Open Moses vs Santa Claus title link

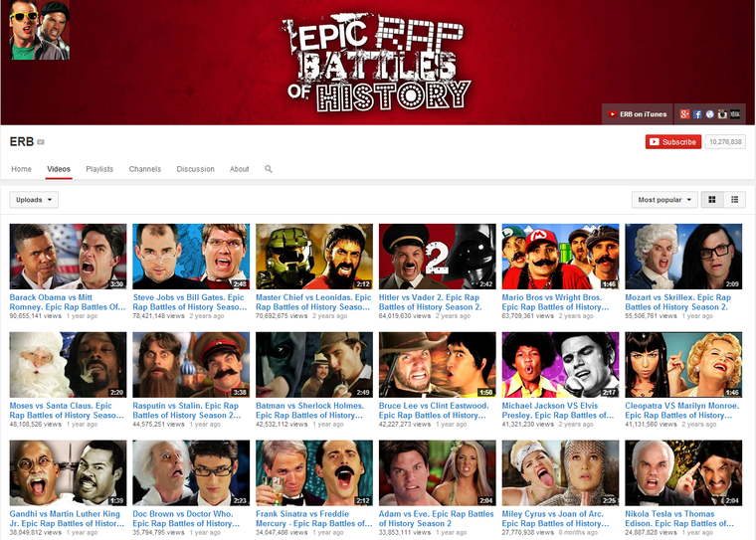point(67,411)
